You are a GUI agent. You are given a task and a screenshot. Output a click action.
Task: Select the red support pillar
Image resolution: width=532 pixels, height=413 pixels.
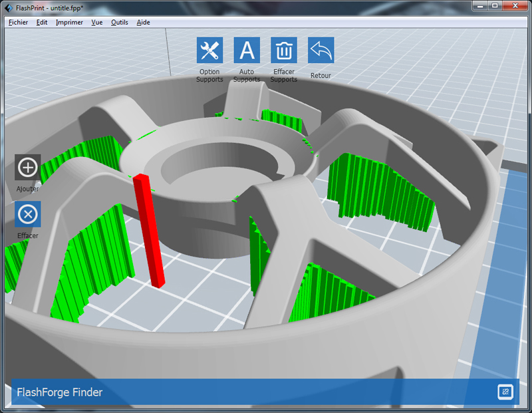tap(148, 231)
